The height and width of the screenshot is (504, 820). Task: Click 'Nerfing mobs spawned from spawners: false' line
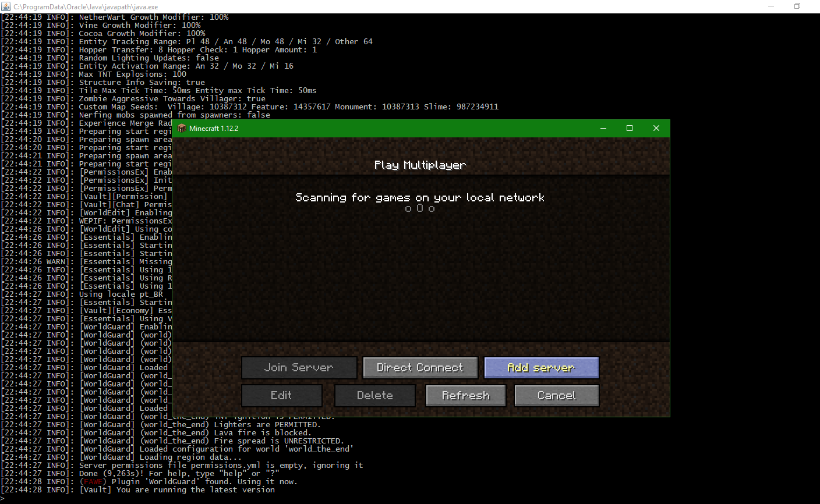pyautogui.click(x=136, y=115)
